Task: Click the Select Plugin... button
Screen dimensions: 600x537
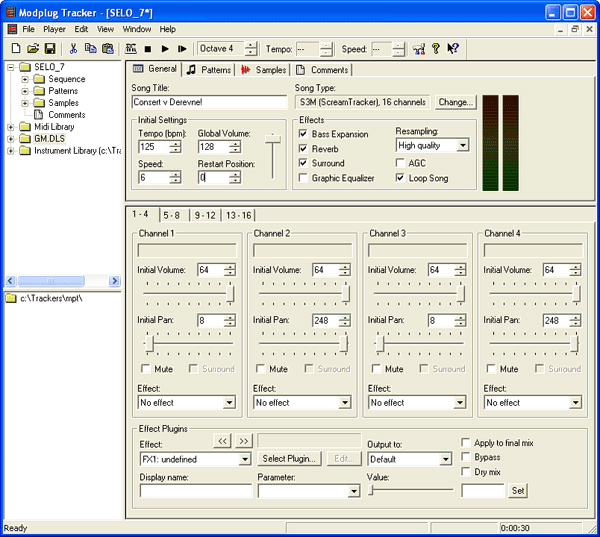Action: (290, 458)
